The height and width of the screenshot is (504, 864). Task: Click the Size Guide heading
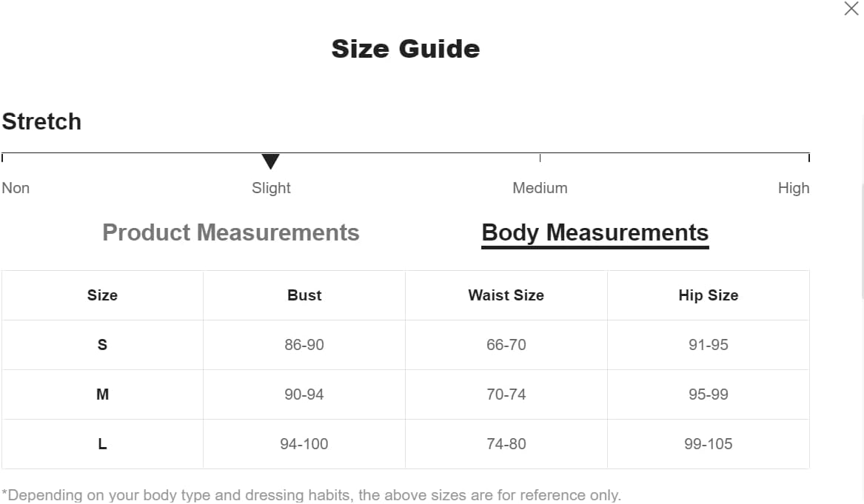click(x=406, y=49)
